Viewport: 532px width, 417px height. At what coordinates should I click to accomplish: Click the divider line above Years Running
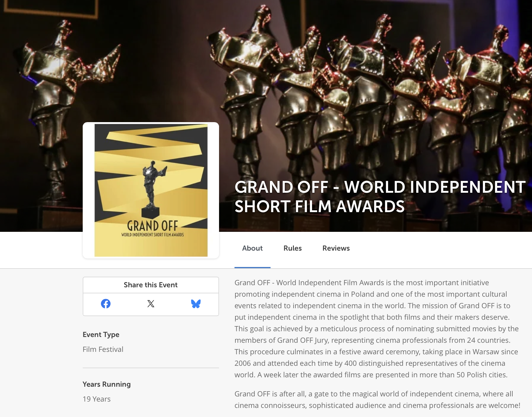[x=151, y=368]
